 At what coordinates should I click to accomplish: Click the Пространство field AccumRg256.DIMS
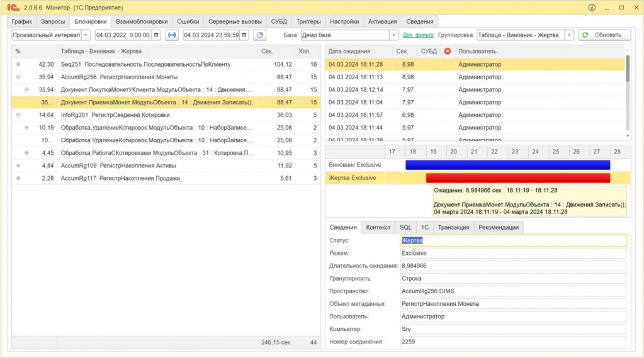pos(514,291)
